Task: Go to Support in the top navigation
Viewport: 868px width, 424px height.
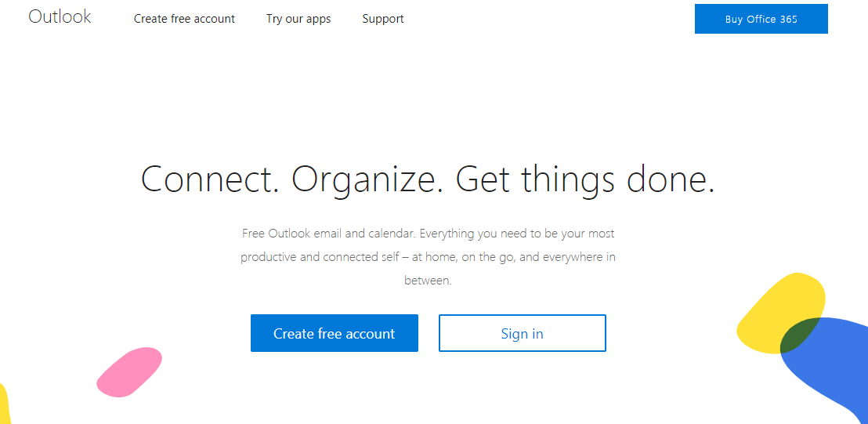Action: (x=383, y=19)
